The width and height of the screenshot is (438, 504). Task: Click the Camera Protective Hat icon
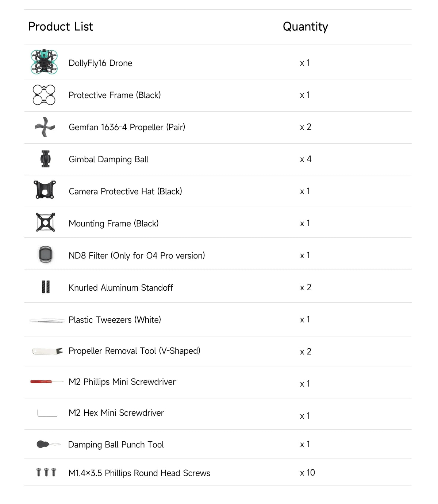45,190
